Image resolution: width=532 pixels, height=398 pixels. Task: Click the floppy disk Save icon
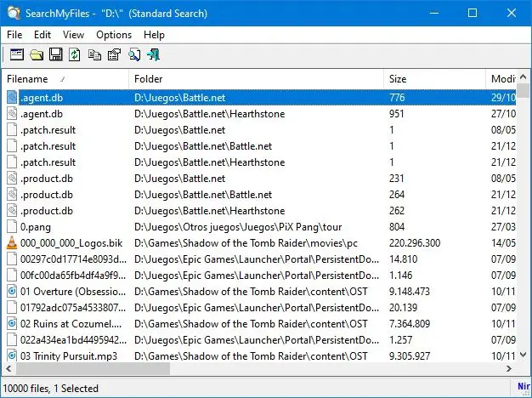click(55, 54)
